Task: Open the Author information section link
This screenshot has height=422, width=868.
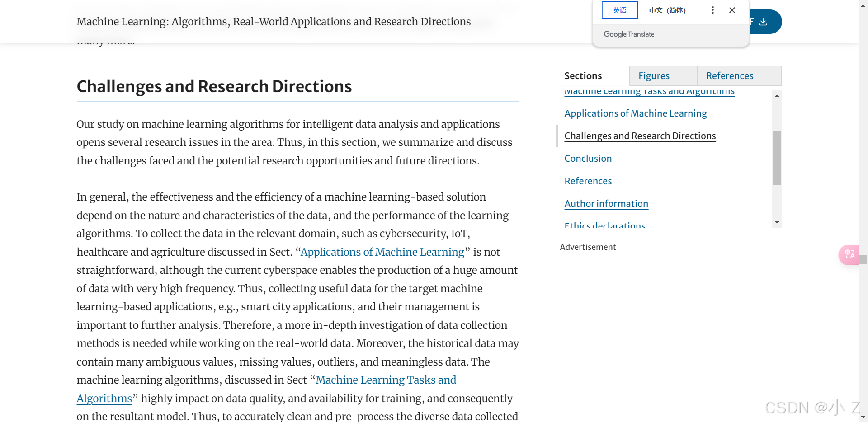Action: pyautogui.click(x=606, y=204)
